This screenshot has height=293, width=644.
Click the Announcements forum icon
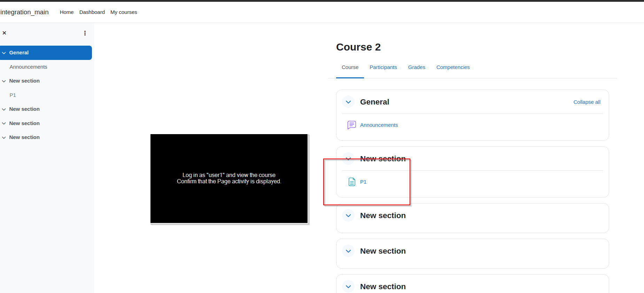(352, 125)
